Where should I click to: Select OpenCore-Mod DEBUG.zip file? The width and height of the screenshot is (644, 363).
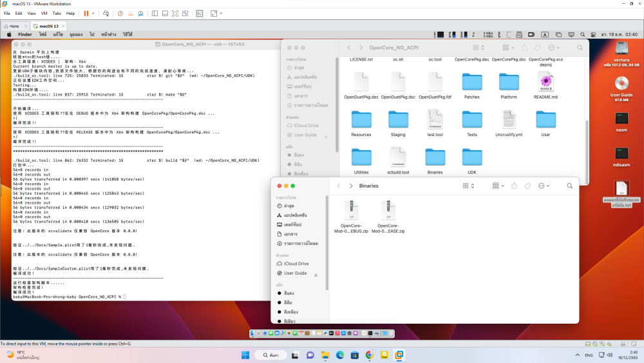coord(351,217)
